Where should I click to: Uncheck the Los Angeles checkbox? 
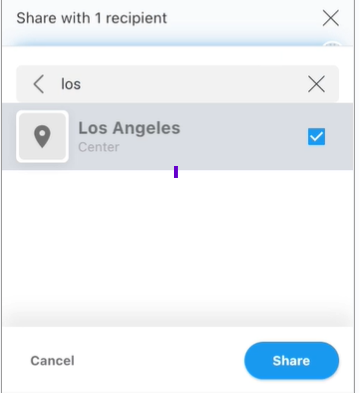[x=316, y=137]
